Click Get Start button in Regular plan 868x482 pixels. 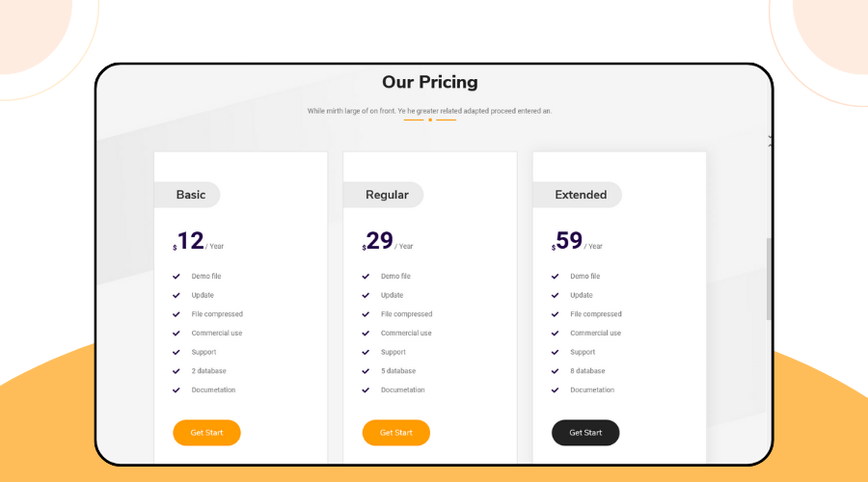[x=395, y=433]
